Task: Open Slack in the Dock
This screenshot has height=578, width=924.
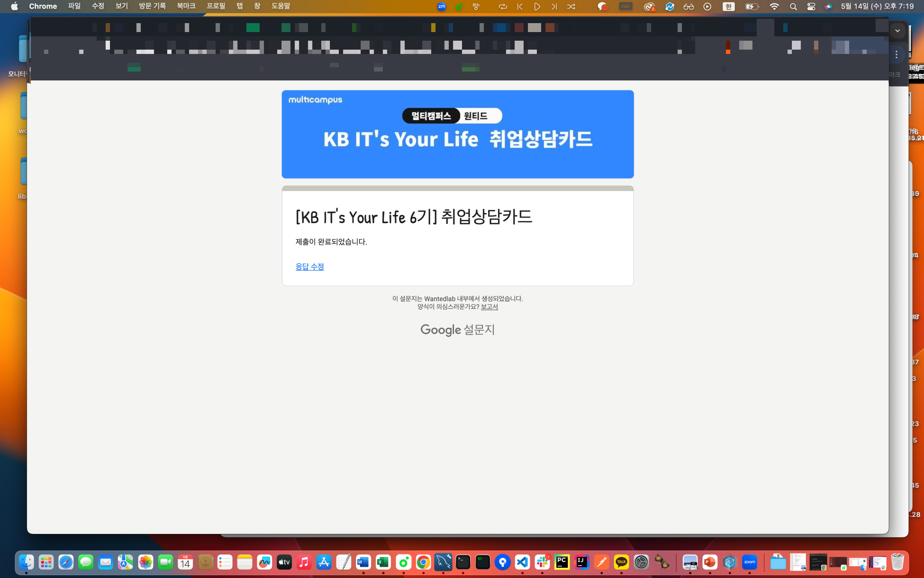Action: pos(542,562)
